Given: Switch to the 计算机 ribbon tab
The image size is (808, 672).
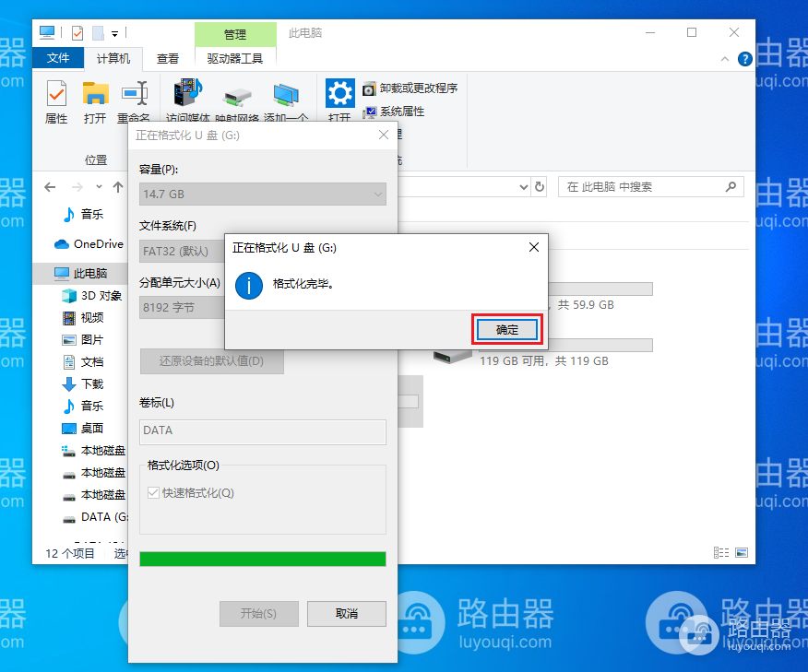Looking at the screenshot, I should coord(113,58).
